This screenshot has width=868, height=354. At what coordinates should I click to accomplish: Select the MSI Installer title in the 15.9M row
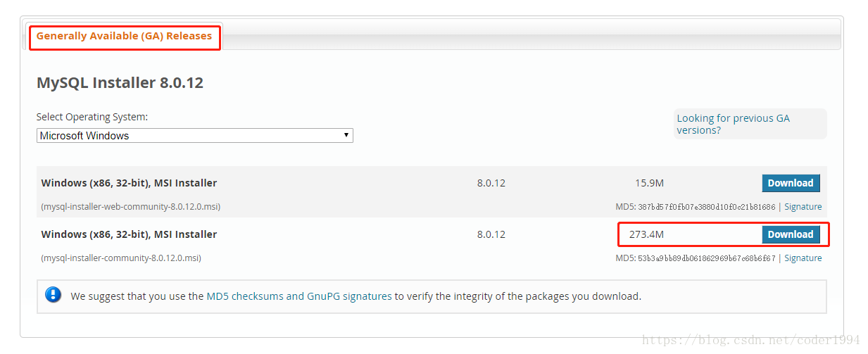click(x=129, y=183)
